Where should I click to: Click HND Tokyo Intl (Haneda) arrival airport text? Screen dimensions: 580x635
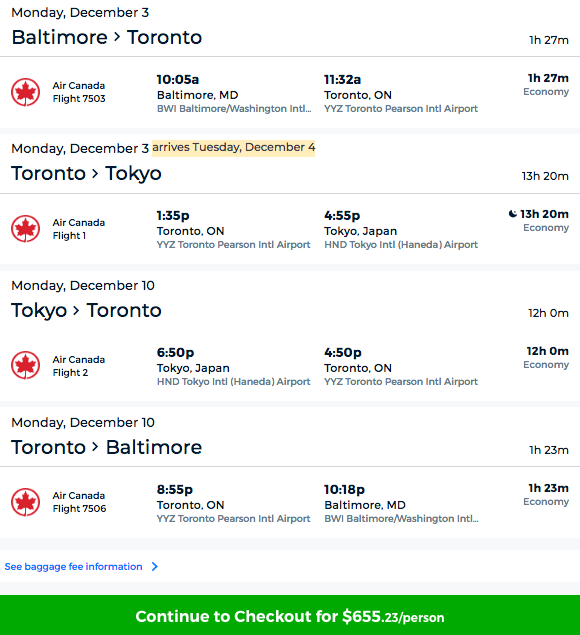(401, 245)
